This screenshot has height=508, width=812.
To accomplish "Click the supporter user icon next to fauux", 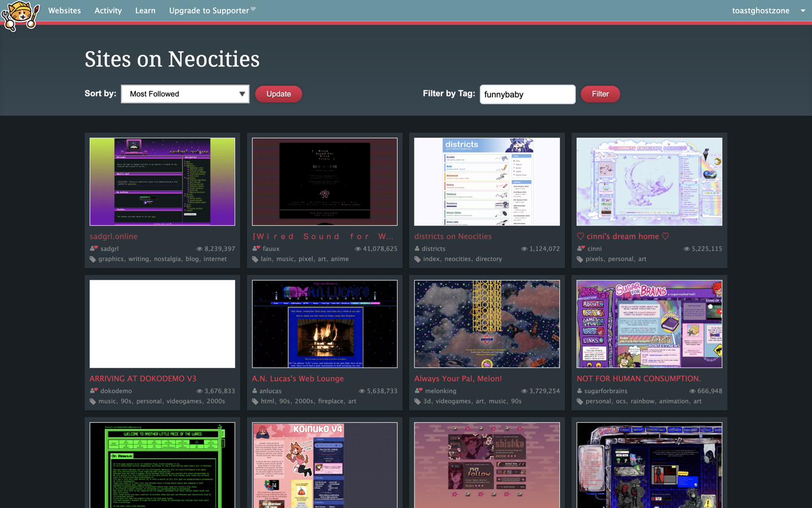I will (x=256, y=248).
